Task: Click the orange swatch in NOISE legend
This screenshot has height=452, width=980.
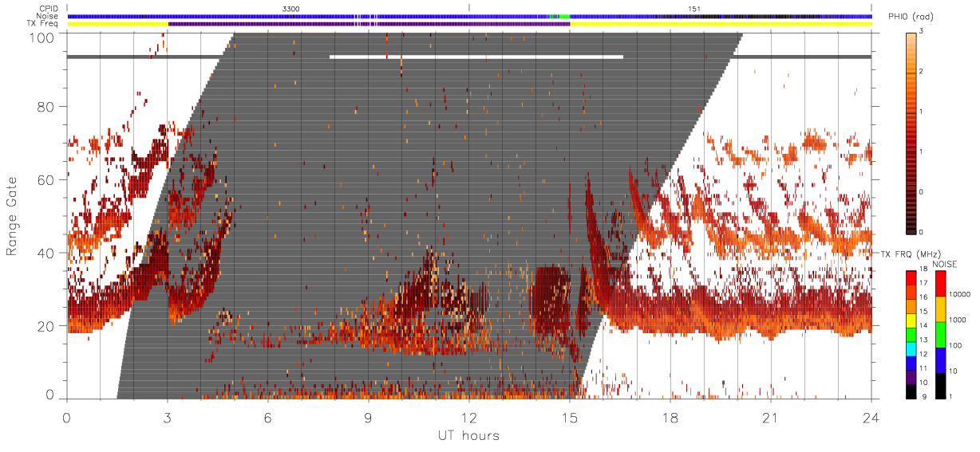Action: point(940,309)
